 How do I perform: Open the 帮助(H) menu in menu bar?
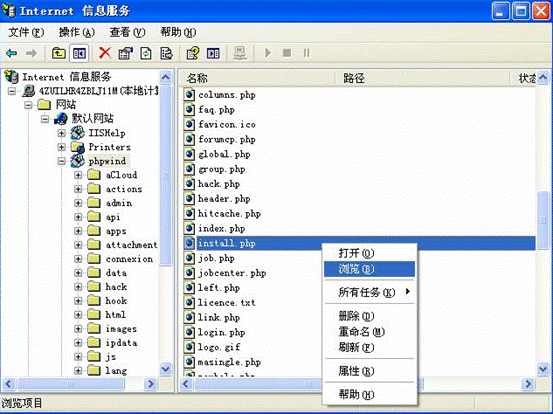coord(178,32)
